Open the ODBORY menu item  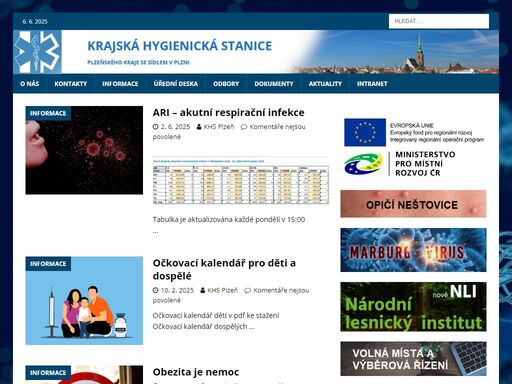tap(226, 84)
